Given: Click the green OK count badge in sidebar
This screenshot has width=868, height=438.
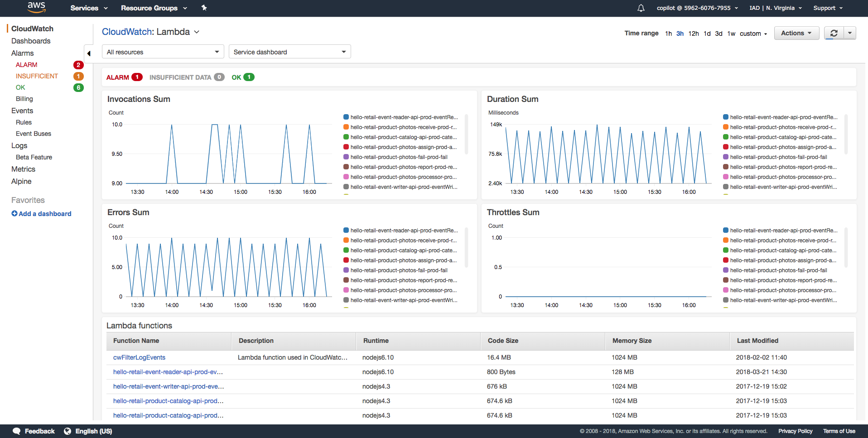Looking at the screenshot, I should (78, 87).
